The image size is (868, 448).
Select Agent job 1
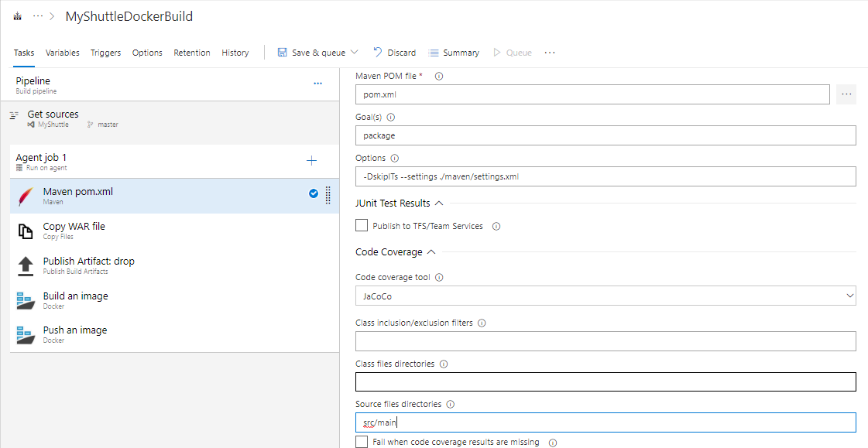tap(174, 162)
